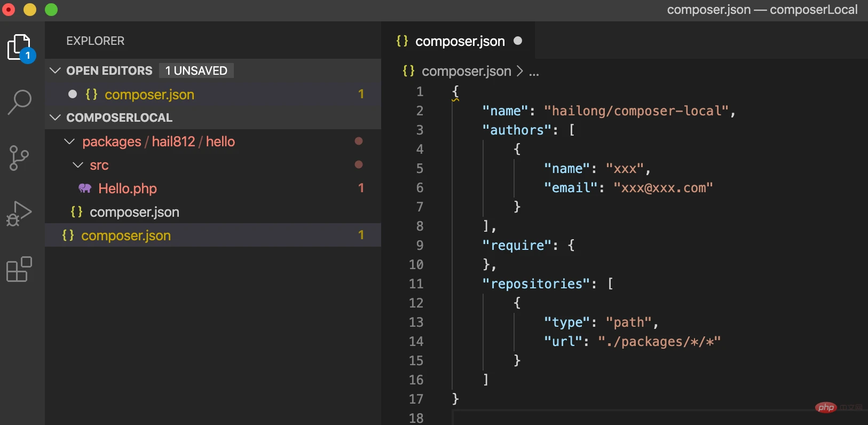Click the unsaved dot on composer.json tab
868x425 pixels.
tap(518, 41)
